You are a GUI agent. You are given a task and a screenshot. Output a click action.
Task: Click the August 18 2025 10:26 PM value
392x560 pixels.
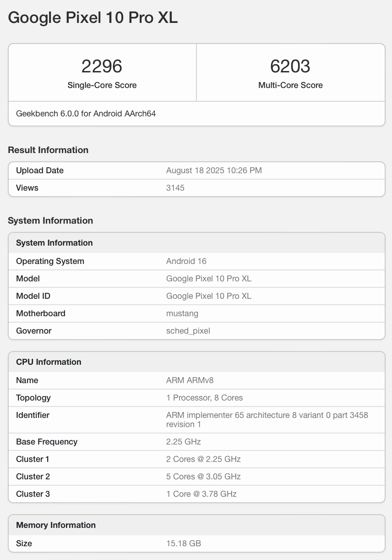click(214, 170)
